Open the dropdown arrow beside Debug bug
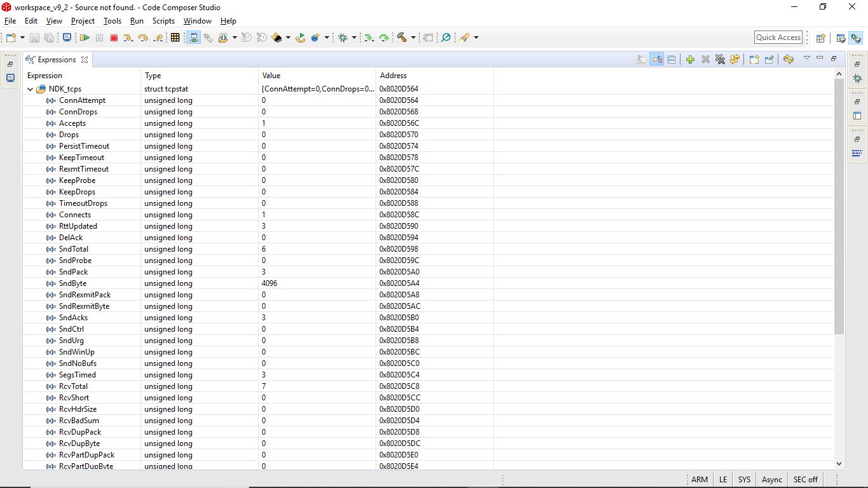The width and height of the screenshot is (868, 488). pos(354,37)
